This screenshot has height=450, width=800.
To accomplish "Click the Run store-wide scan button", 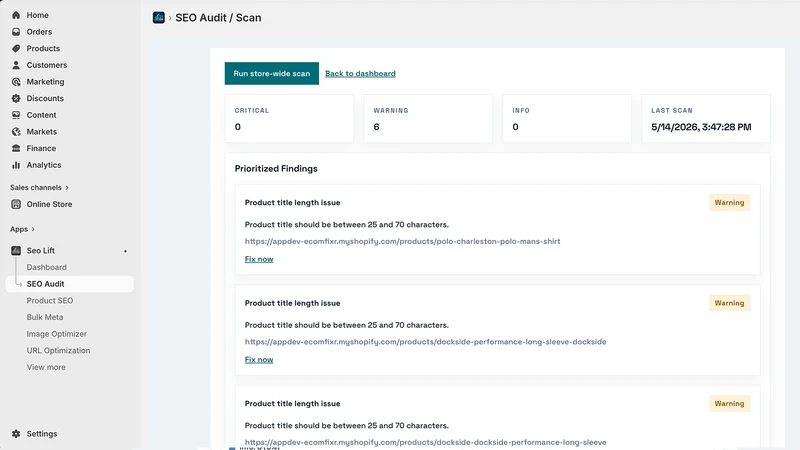I will (x=271, y=73).
